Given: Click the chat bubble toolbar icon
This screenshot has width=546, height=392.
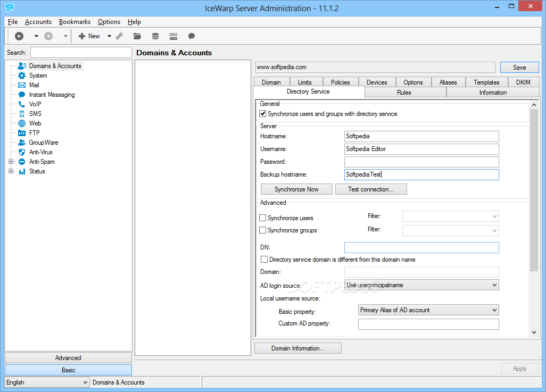Looking at the screenshot, I should point(191,36).
